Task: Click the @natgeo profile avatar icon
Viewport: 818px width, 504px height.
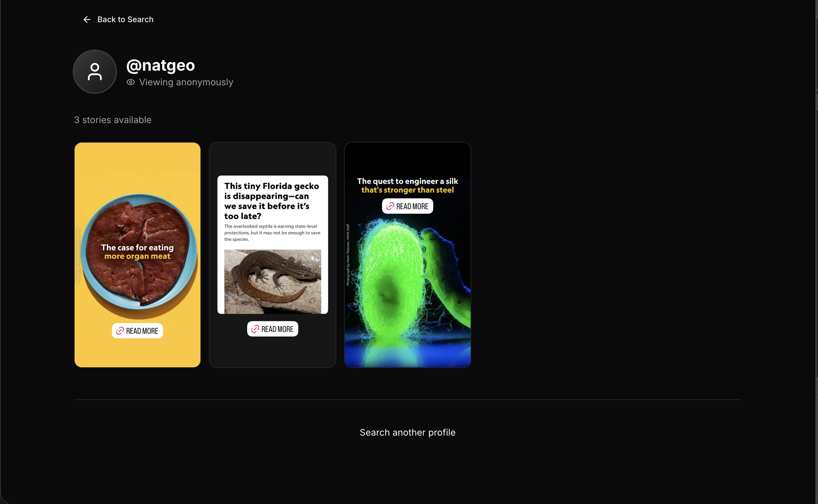Action: [x=95, y=72]
